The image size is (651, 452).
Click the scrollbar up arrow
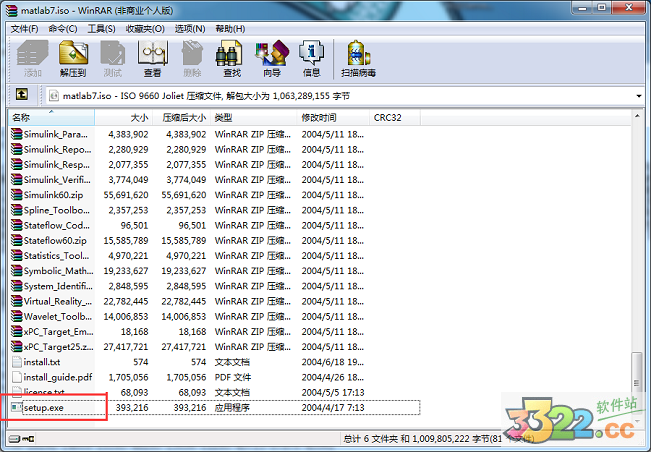[637, 116]
